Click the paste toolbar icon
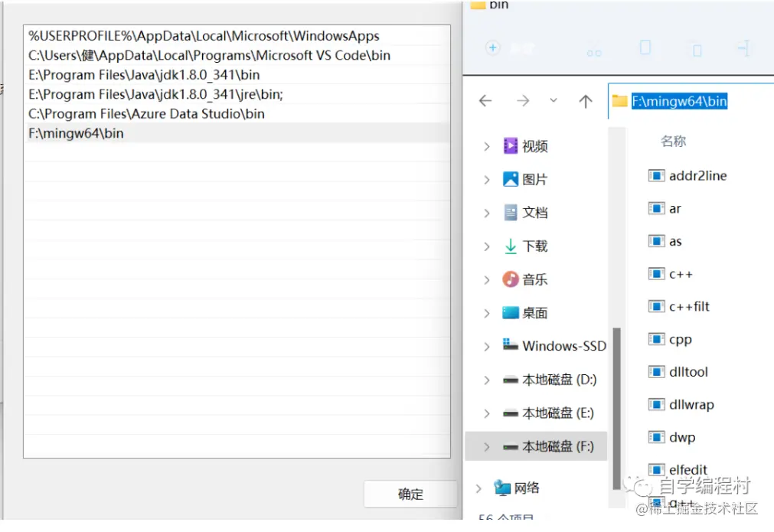The height and width of the screenshot is (532, 774). [697, 50]
